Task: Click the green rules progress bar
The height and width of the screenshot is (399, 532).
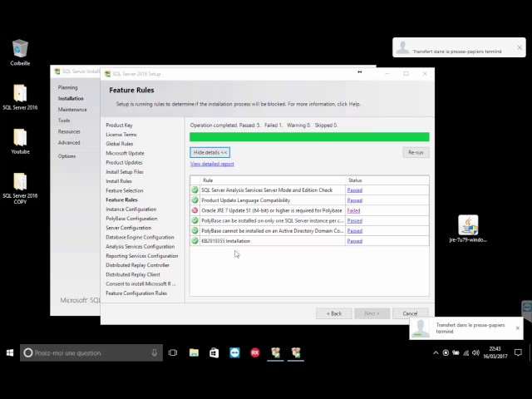Action: tap(309, 136)
